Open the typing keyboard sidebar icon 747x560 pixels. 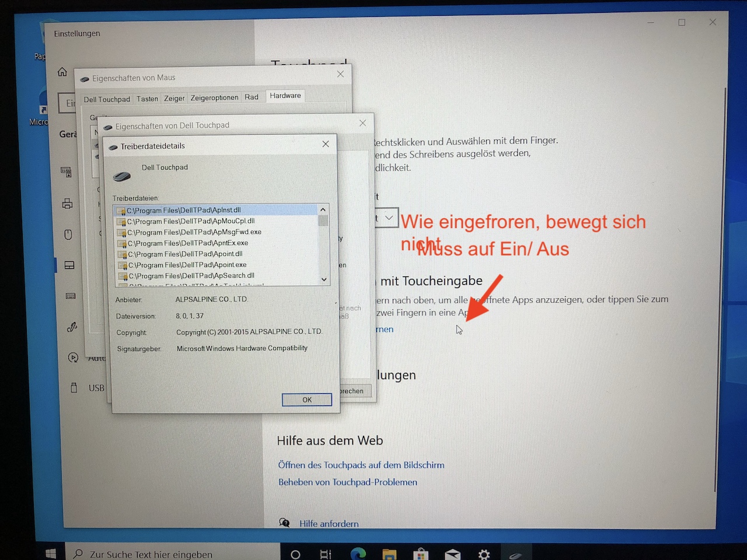pos(71,296)
